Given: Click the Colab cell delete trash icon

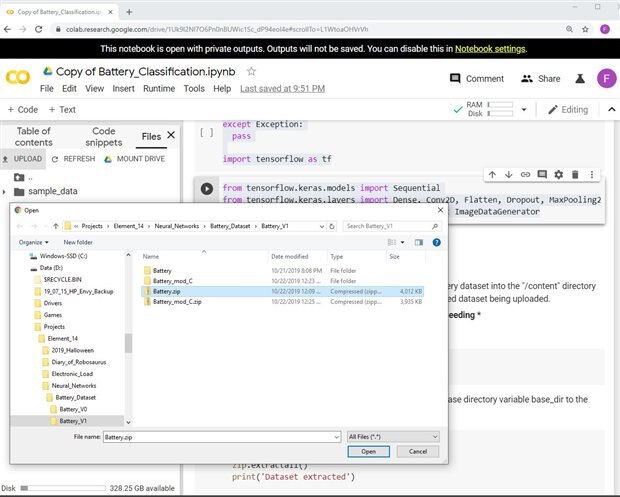Looking at the screenshot, I should click(575, 175).
